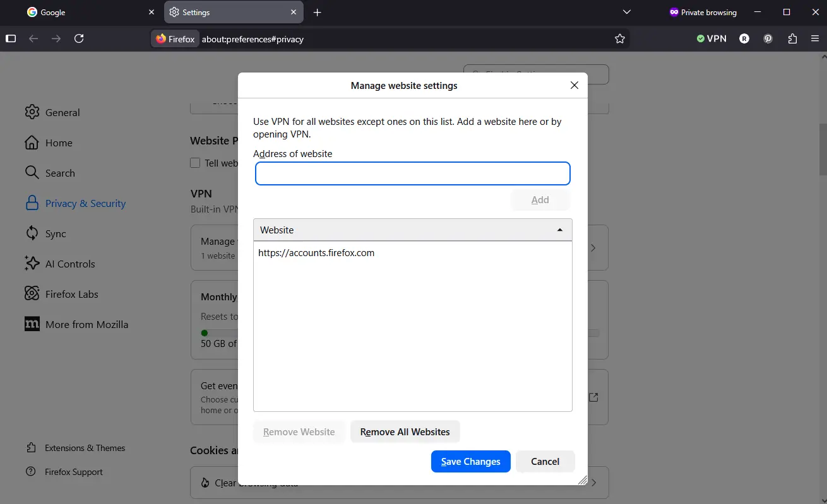827x504 pixels.
Task: Click Firefox Support question mark icon
Action: (x=31, y=472)
